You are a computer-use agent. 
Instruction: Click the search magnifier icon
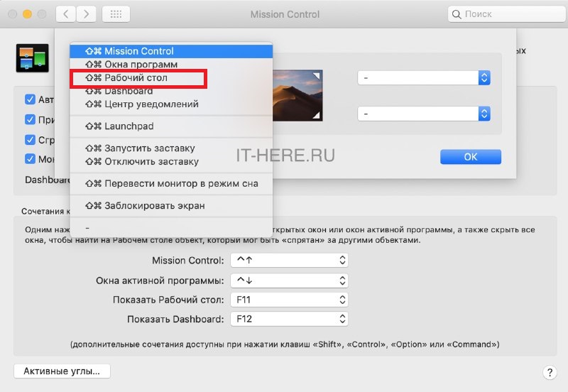(x=457, y=14)
